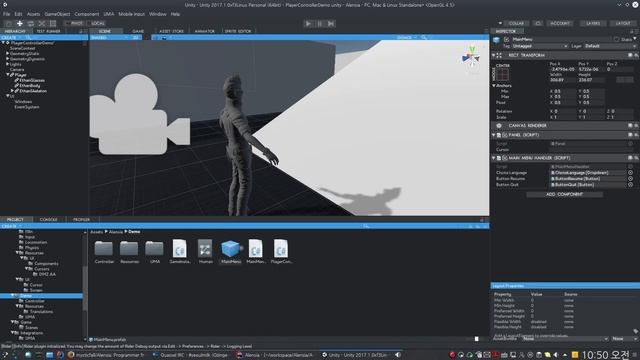Open the anchor presets box in Rect Transform
The width and height of the screenshot is (640, 360).
502,74
